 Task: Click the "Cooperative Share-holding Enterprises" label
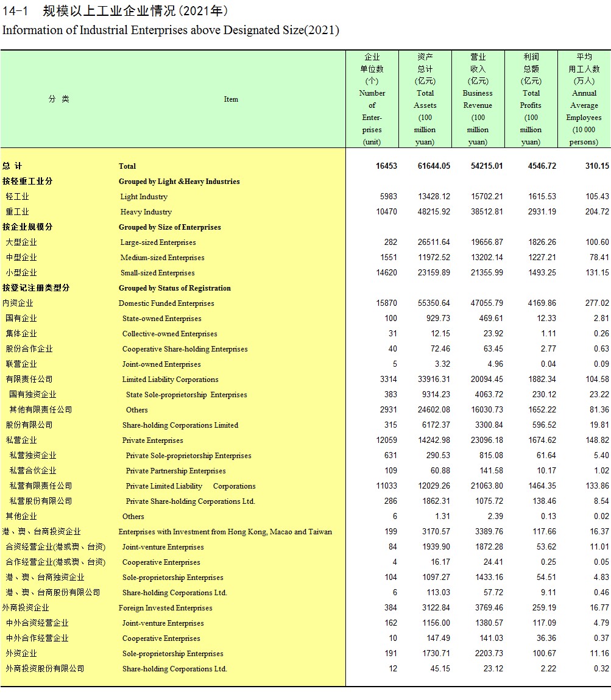185,348
